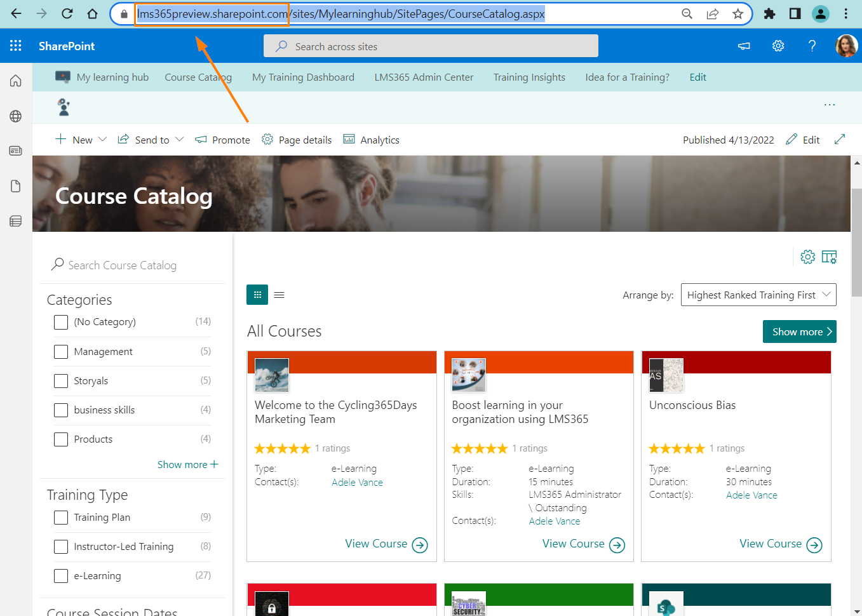View Course for Unconscious Bias

pyautogui.click(x=781, y=544)
